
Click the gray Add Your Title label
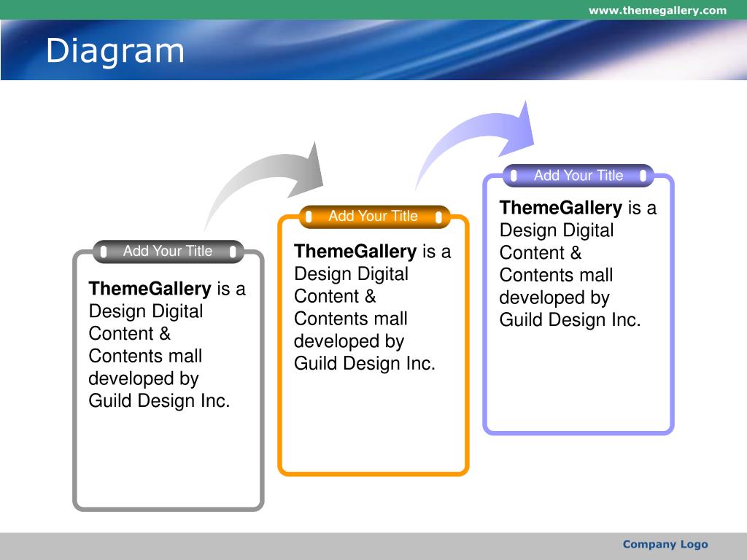[x=168, y=251]
